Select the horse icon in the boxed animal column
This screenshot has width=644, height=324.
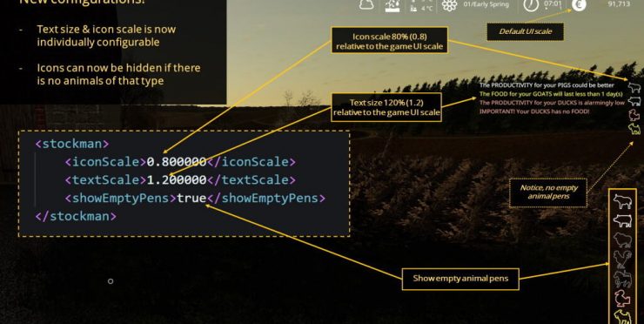(622, 279)
